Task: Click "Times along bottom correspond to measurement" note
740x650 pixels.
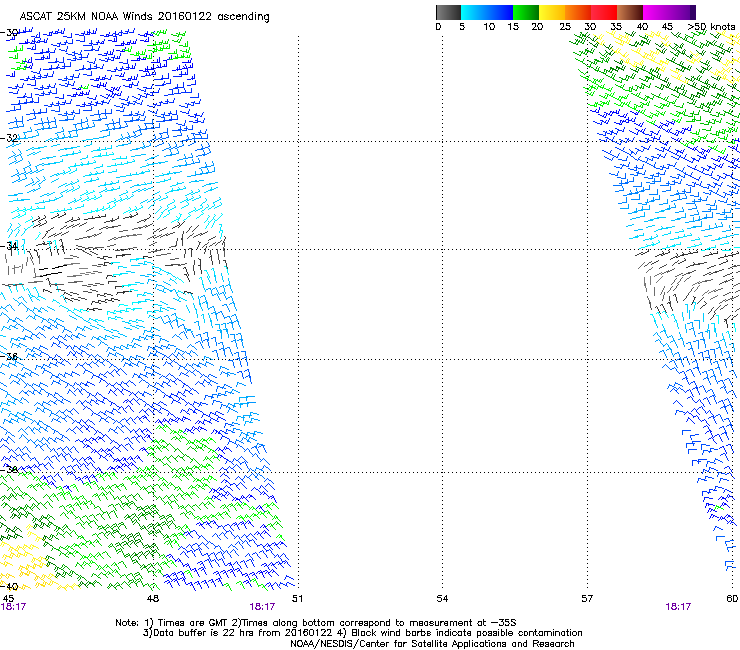Action: point(357,623)
